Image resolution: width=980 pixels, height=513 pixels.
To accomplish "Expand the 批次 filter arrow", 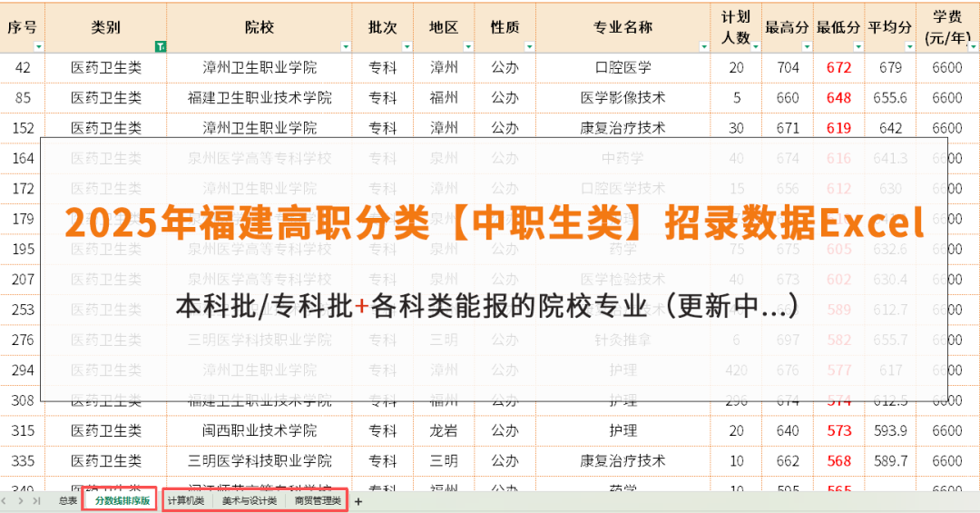I will pyautogui.click(x=406, y=46).
